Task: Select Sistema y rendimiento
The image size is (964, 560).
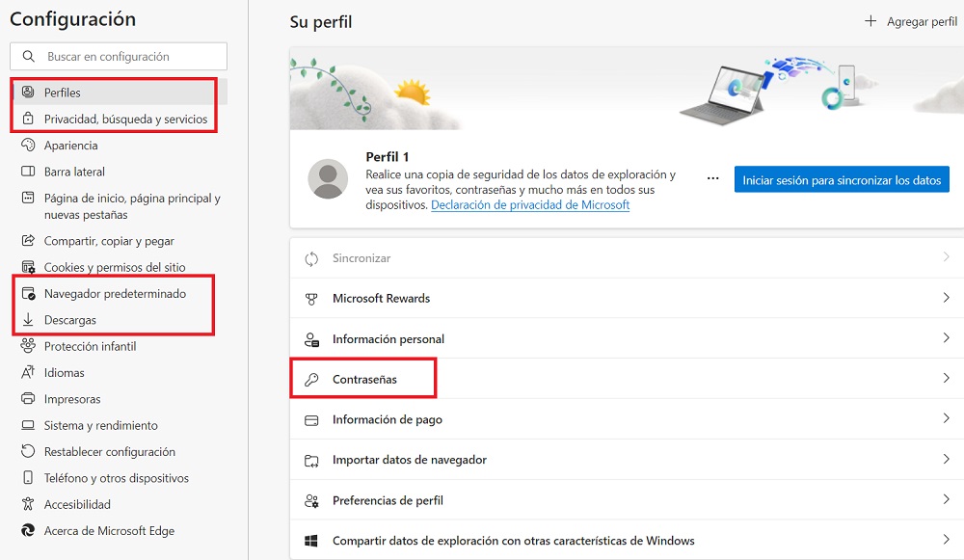Action: 119,425
